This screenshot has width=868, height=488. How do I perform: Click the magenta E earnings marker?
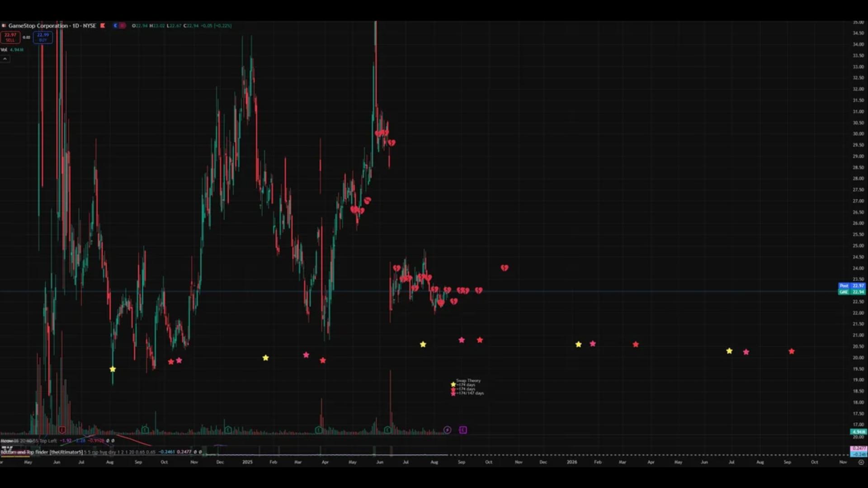point(463,430)
